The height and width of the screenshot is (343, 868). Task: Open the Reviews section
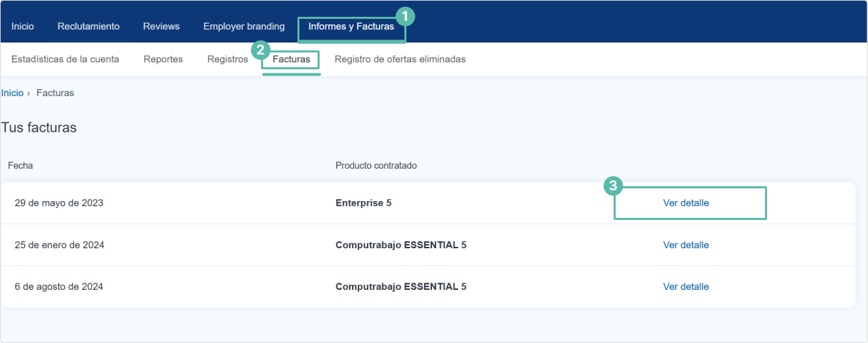pyautogui.click(x=161, y=26)
